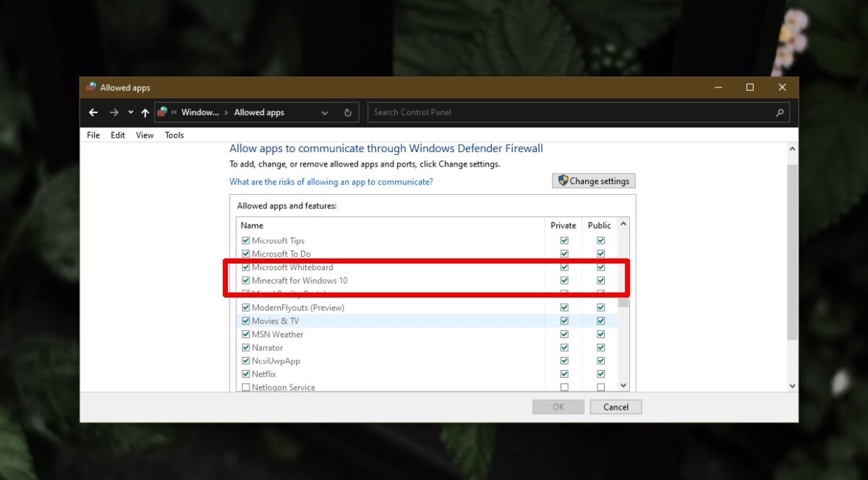Expand hidden breadcrumb path chevron
The width and height of the screenshot is (868, 480).
tap(174, 112)
